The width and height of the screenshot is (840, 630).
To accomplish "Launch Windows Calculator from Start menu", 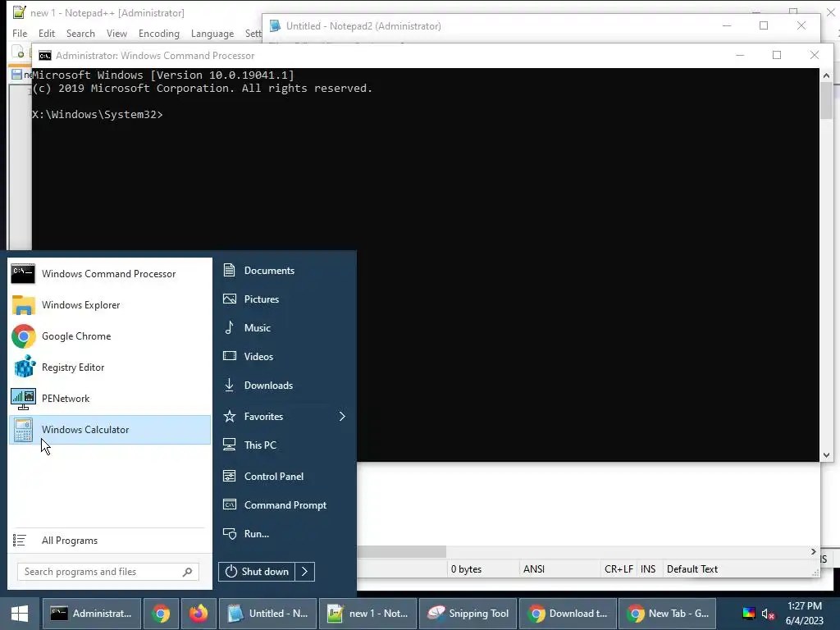I will tap(110, 430).
